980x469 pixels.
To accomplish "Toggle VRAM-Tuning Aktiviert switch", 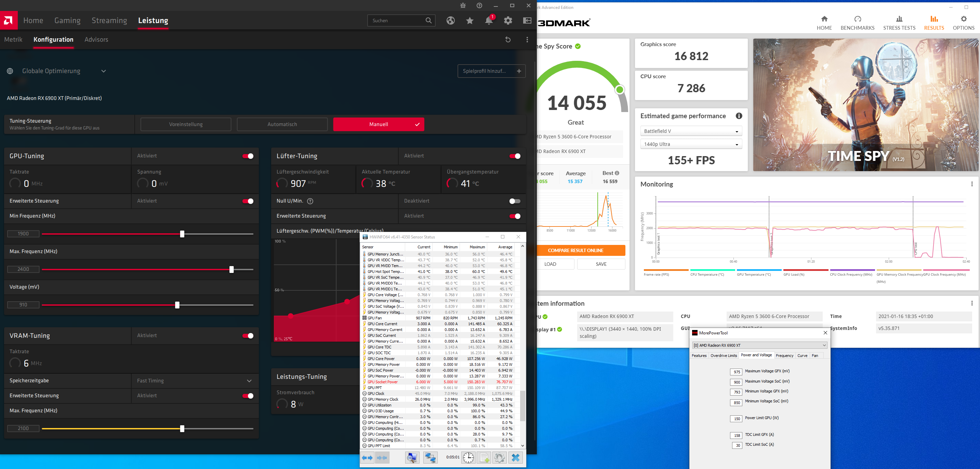I will [x=248, y=335].
